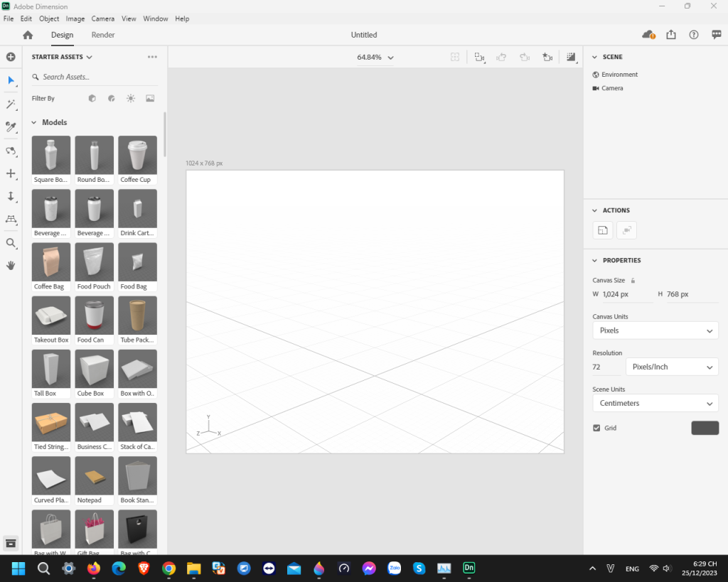Open the Starter Assets more options menu
This screenshot has height=582, width=728.
[x=152, y=57]
